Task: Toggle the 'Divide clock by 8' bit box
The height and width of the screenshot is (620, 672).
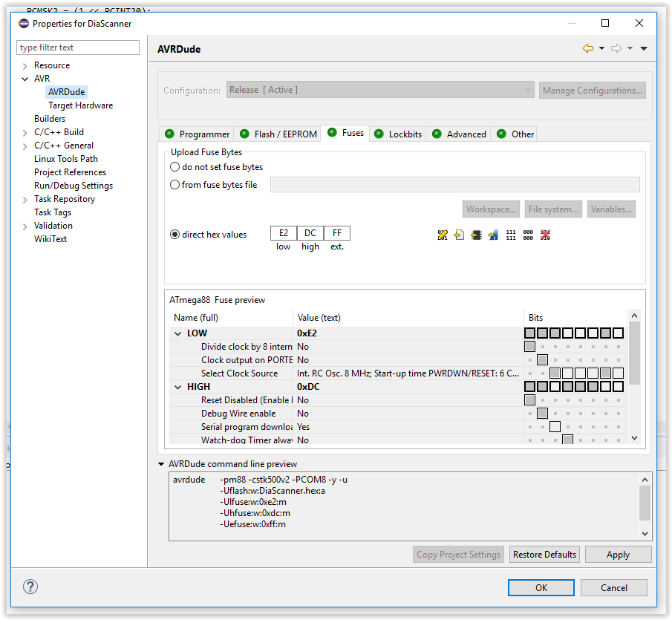Action: (529, 346)
